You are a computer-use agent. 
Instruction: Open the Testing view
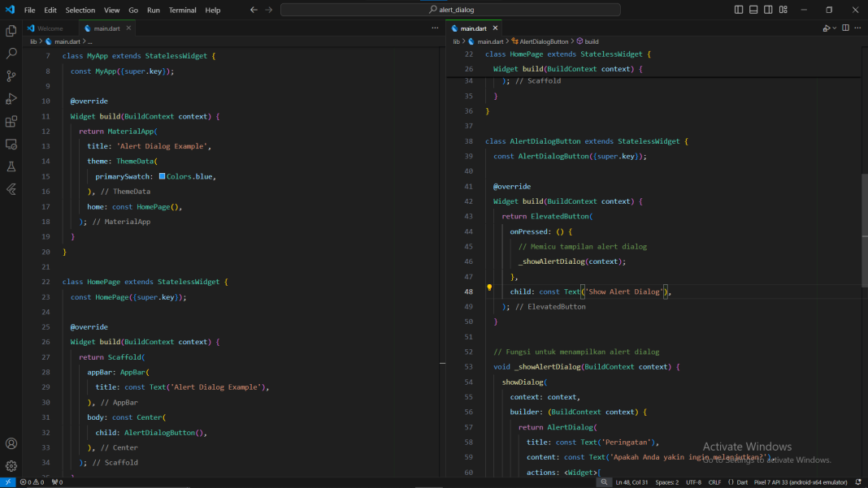click(x=11, y=166)
